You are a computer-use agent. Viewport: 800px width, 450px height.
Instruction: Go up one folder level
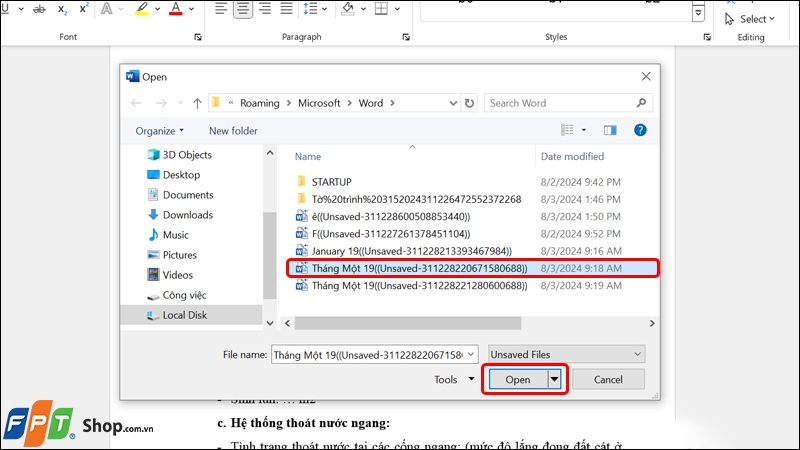[197, 103]
